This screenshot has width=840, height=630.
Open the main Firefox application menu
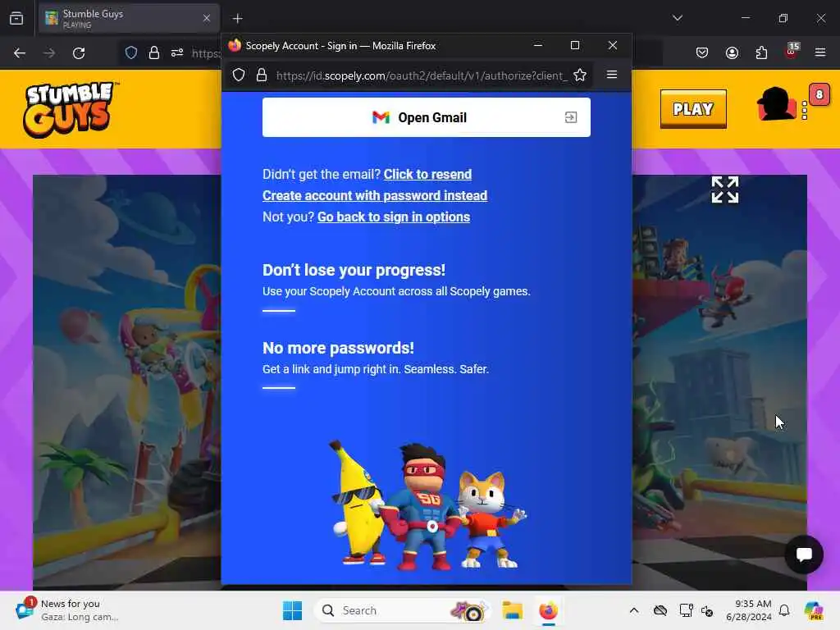pos(820,52)
